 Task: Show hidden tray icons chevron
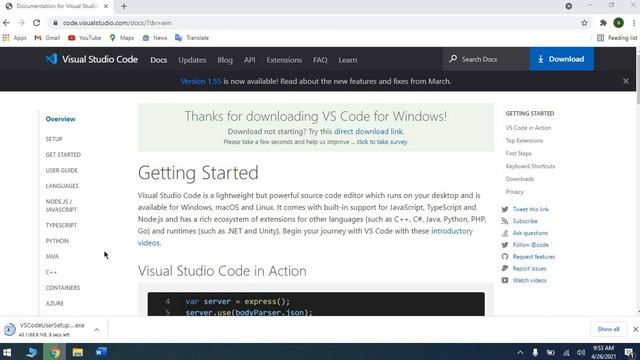520,353
